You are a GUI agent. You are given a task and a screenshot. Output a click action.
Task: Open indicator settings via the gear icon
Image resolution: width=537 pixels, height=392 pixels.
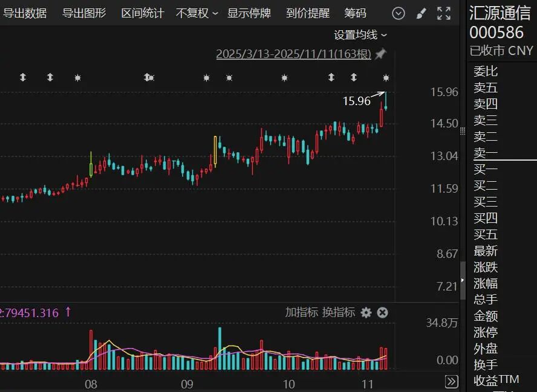pyautogui.click(x=366, y=313)
